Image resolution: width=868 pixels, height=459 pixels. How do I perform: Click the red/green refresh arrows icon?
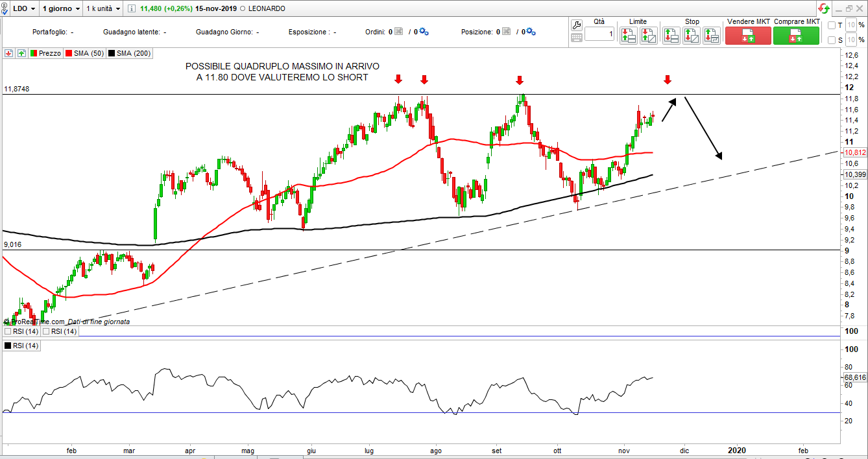point(823,8)
